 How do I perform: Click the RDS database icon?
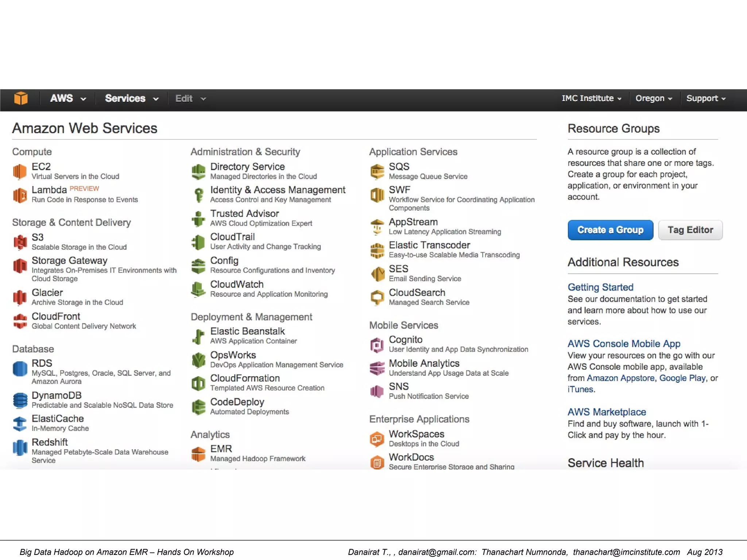point(20,369)
